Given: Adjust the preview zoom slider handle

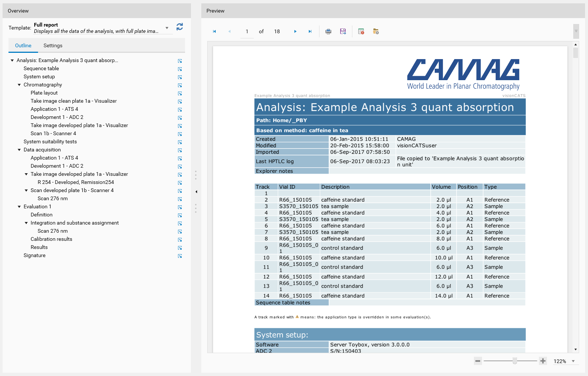Looking at the screenshot, I should pyautogui.click(x=515, y=361).
